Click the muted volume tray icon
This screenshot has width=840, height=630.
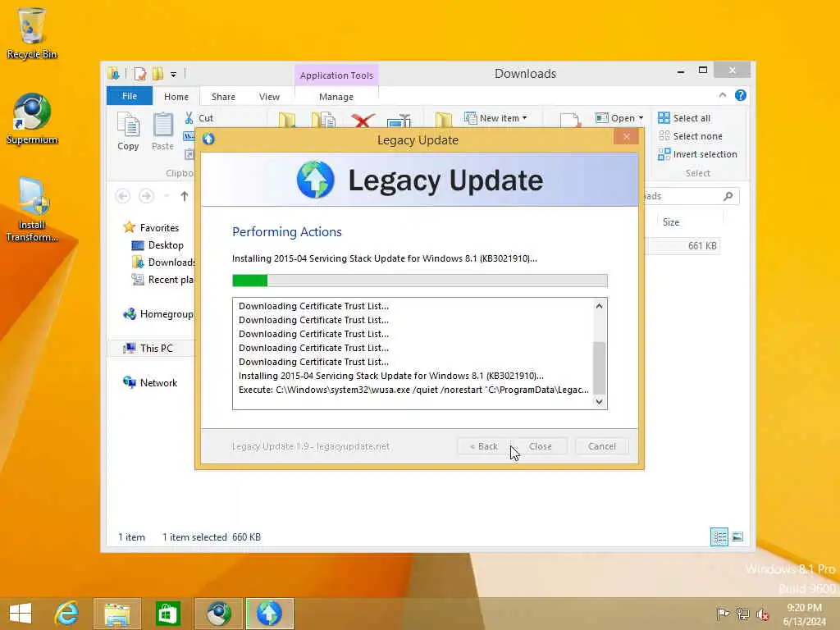(762, 614)
